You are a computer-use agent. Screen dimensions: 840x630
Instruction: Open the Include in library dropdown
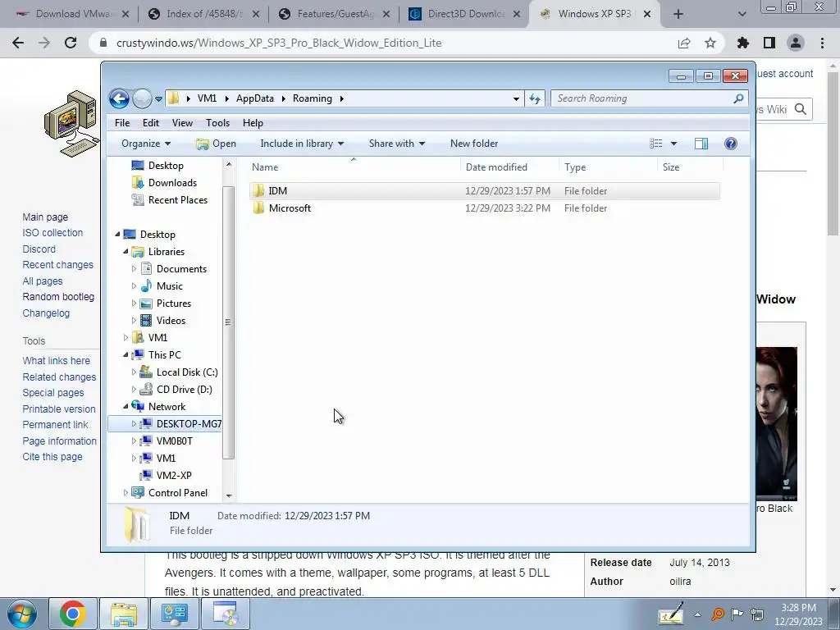(302, 144)
